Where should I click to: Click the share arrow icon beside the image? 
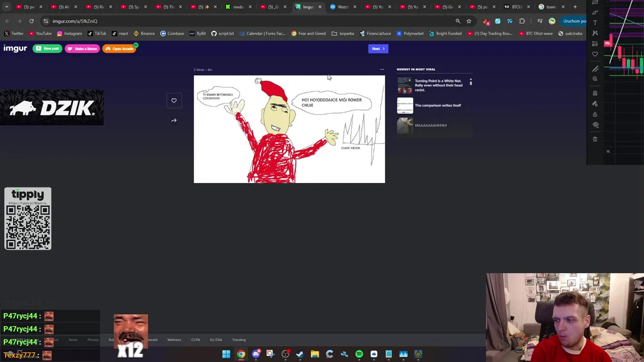(174, 120)
